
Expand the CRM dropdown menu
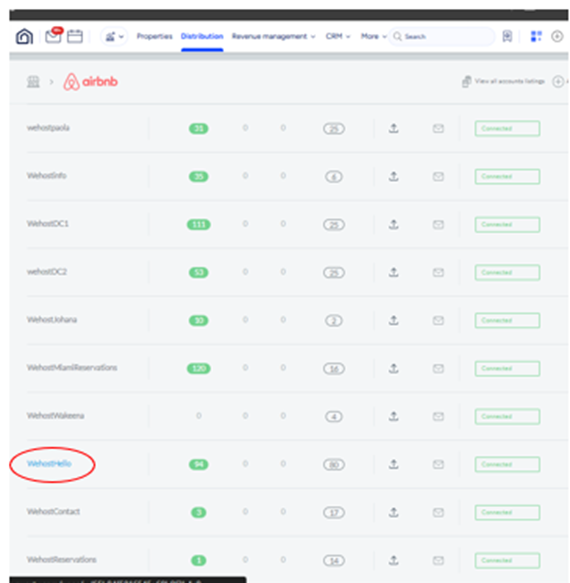[x=338, y=36]
